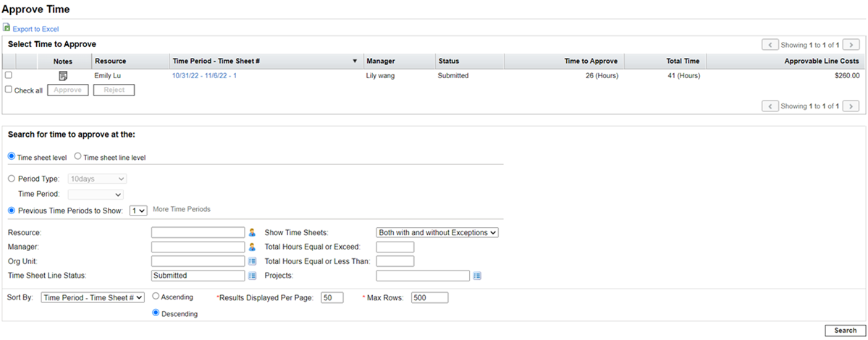Open the Sort By dropdown
The image size is (868, 340).
[93, 297]
